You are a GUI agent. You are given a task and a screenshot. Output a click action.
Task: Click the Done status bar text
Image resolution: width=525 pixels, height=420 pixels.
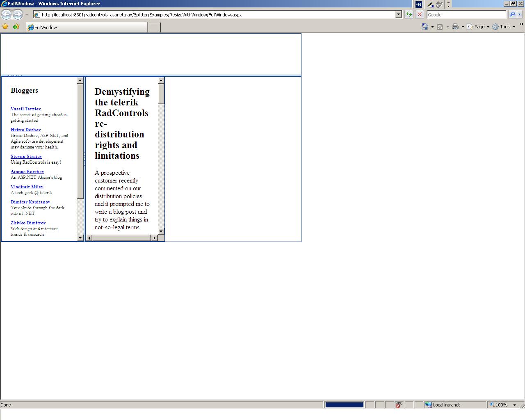pyautogui.click(x=6, y=405)
